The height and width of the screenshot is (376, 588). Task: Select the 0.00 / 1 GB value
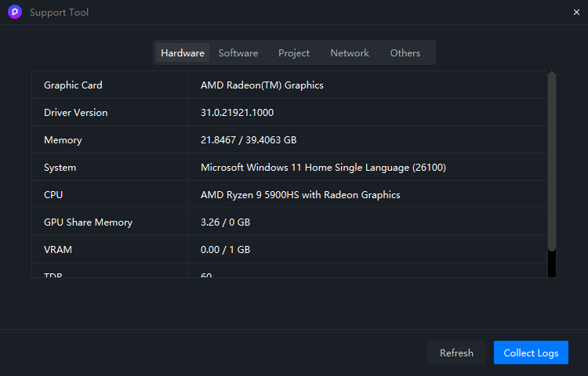[x=225, y=249]
